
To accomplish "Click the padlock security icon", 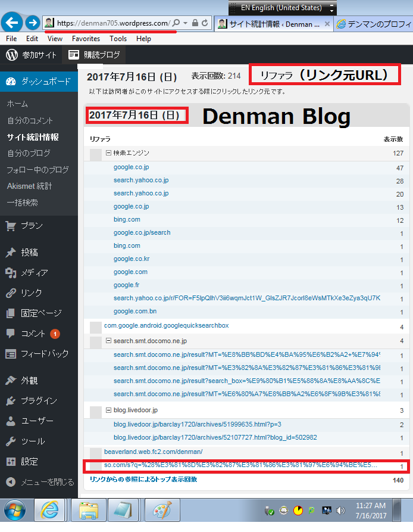I will (195, 23).
